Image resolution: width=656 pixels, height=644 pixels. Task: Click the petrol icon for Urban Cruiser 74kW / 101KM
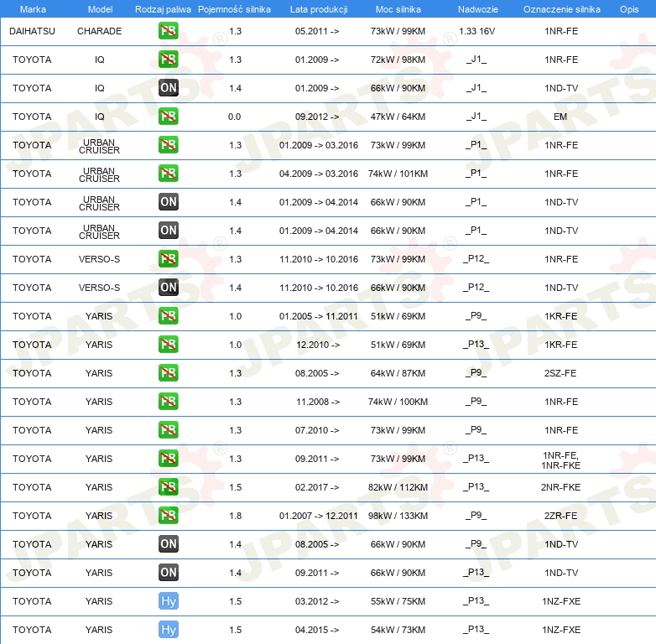click(168, 173)
